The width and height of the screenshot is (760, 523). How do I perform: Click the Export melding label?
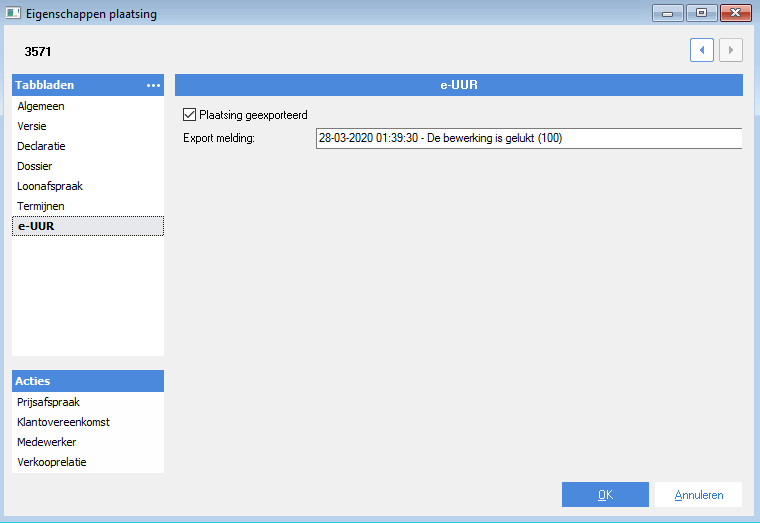pyautogui.click(x=219, y=139)
